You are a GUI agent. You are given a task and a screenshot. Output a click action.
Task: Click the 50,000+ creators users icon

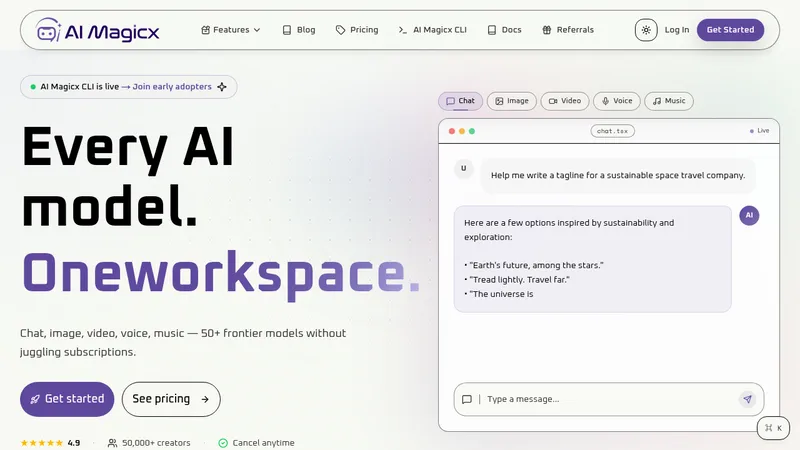[112, 443]
